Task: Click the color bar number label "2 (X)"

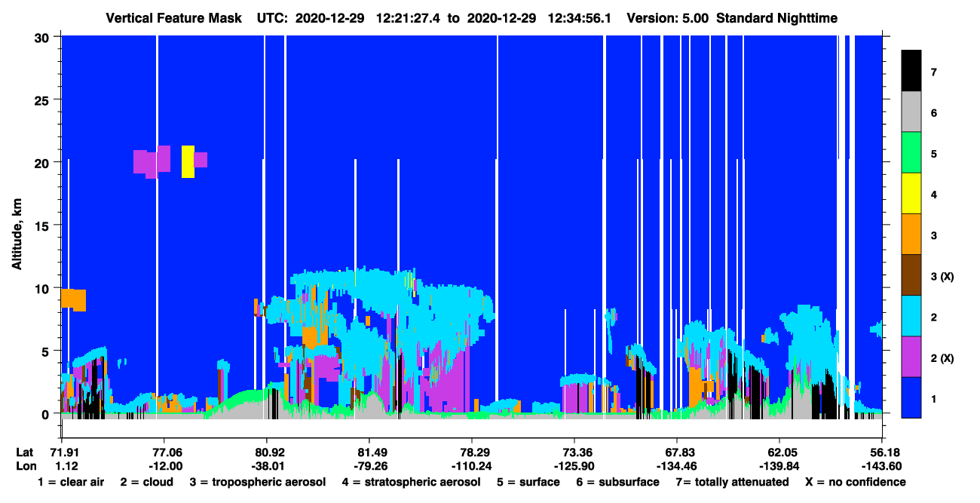Action: tap(942, 357)
